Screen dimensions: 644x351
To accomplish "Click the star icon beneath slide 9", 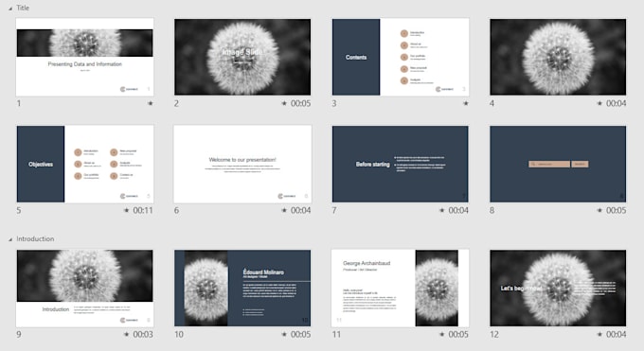I will [127, 334].
